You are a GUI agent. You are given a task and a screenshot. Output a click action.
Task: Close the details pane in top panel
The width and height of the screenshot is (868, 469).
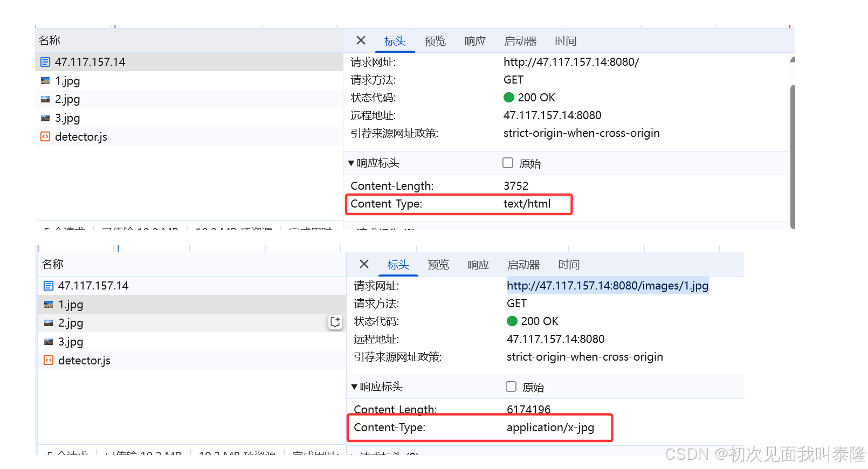(x=361, y=40)
